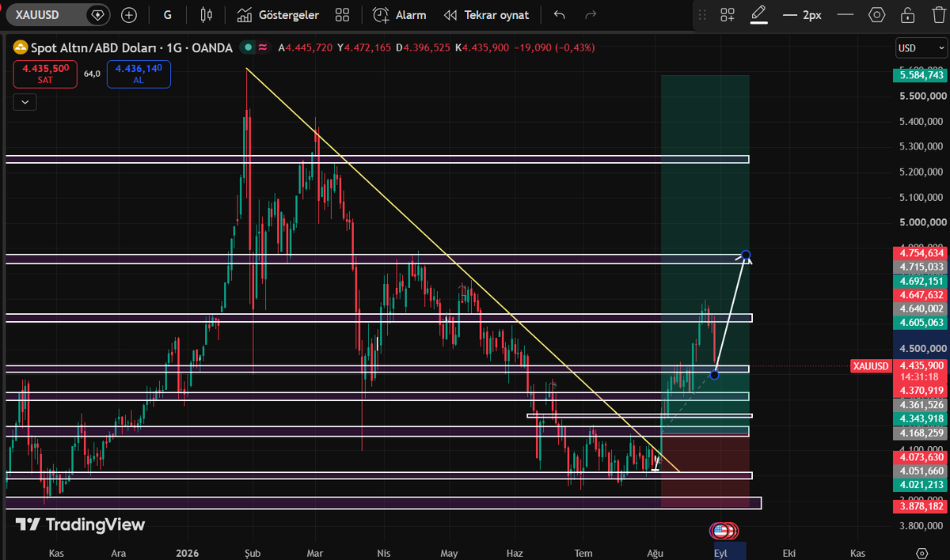Viewport: 950px width, 560px height.
Task: Click the 4.754,634 red price label
Action: pos(921,253)
